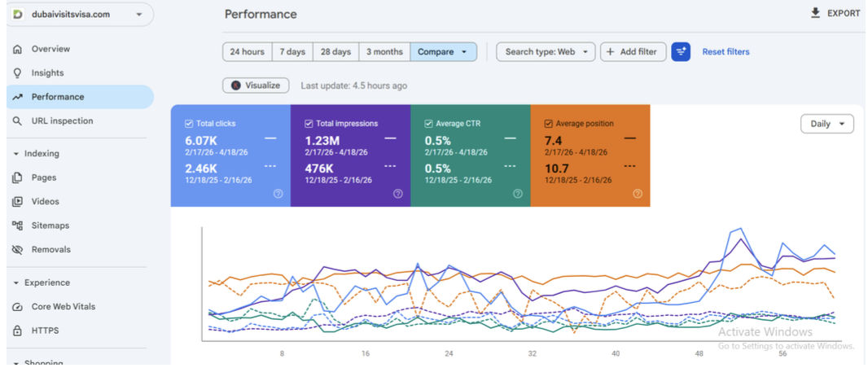
Task: Click the 2.46K previous clicks value
Action: pyautogui.click(x=201, y=169)
